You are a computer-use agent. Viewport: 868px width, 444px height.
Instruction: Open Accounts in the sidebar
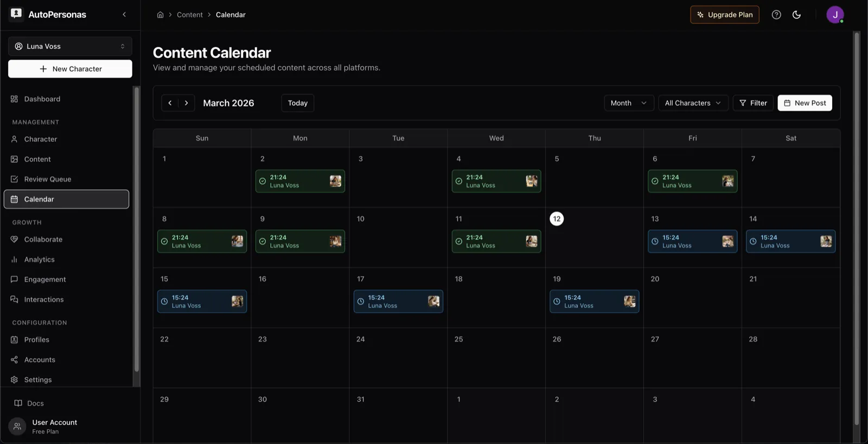[66, 360]
